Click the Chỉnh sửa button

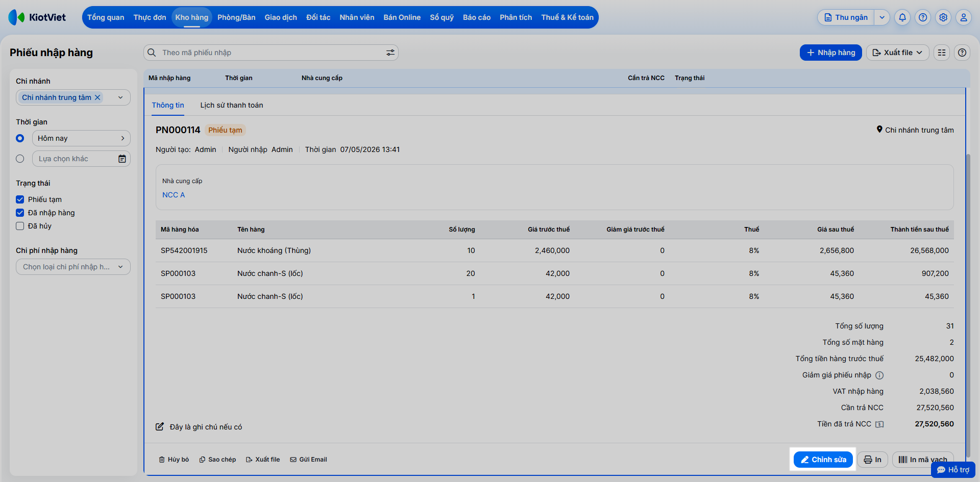pos(823,460)
